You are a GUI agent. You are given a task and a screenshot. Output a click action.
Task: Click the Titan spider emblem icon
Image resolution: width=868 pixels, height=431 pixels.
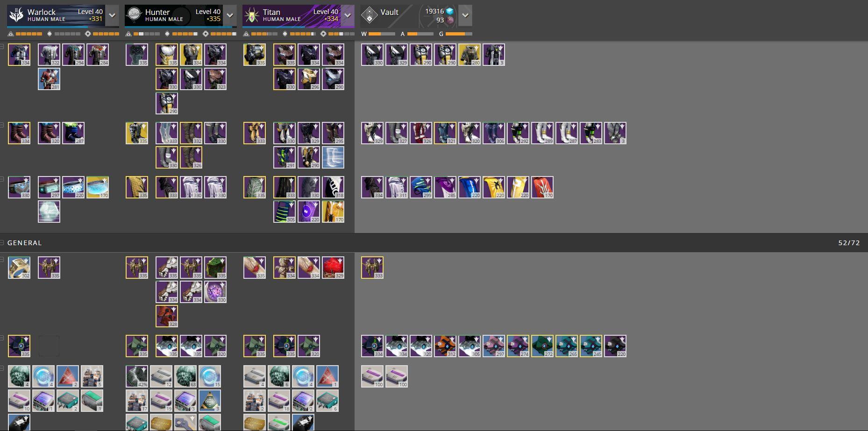(x=252, y=15)
